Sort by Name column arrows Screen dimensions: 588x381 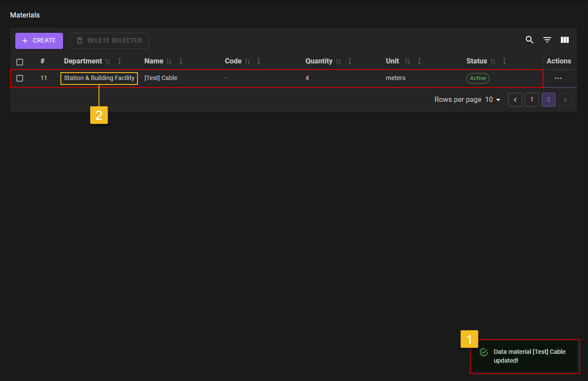point(169,62)
